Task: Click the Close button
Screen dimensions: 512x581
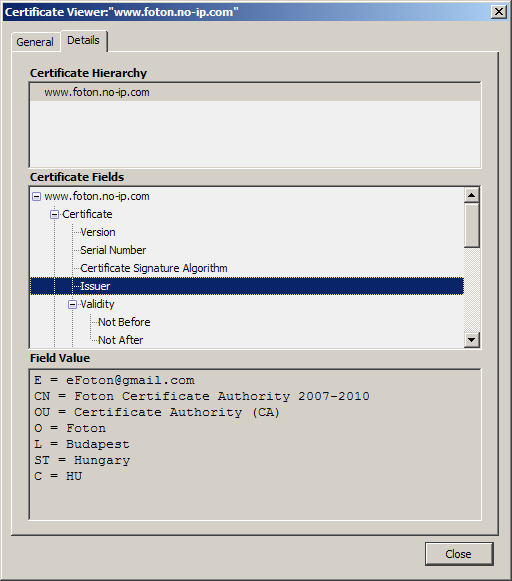Action: pos(459,554)
